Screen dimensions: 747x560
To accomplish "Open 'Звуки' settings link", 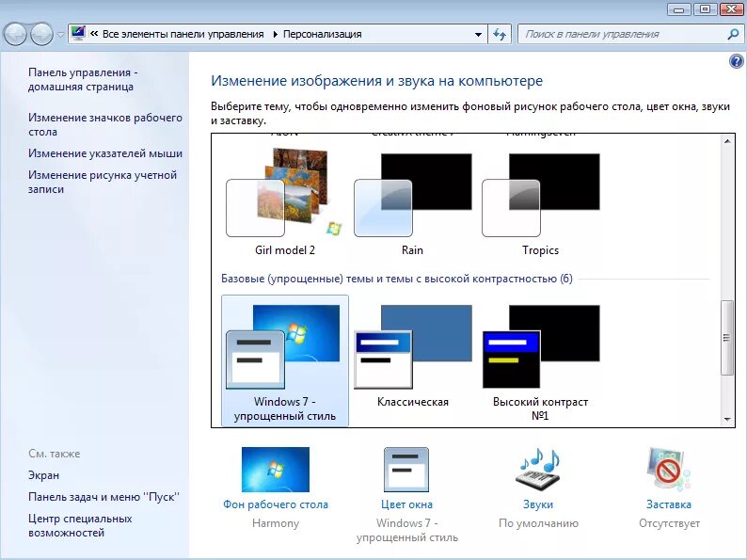I will click(538, 504).
